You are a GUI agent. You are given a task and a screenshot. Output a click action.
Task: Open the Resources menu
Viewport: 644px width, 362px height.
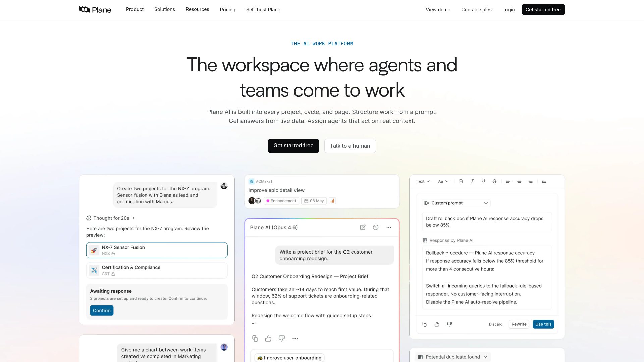coord(198,9)
